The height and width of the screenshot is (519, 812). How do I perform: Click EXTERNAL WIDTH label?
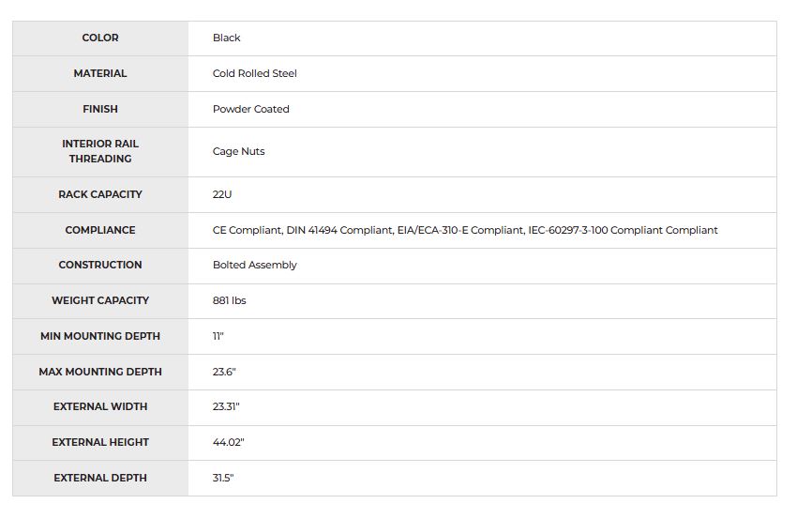pyautogui.click(x=100, y=407)
